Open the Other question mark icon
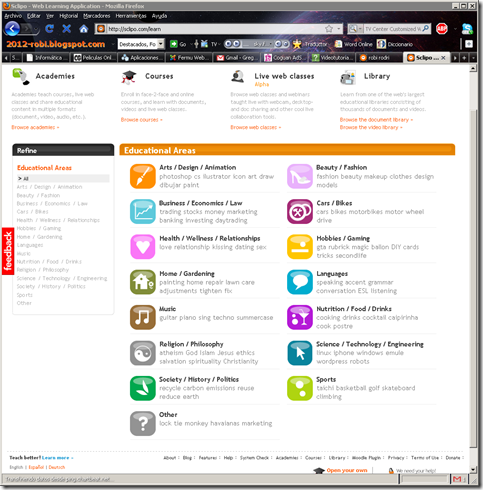This screenshot has height=490, width=483. 143,423
